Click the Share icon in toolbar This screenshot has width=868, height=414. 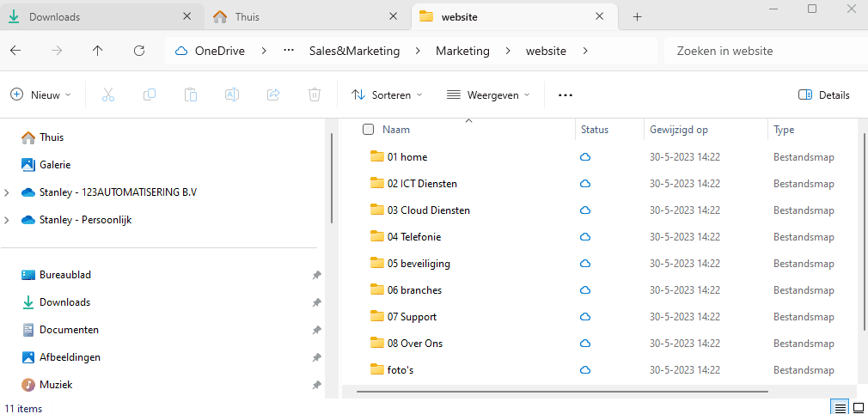273,94
